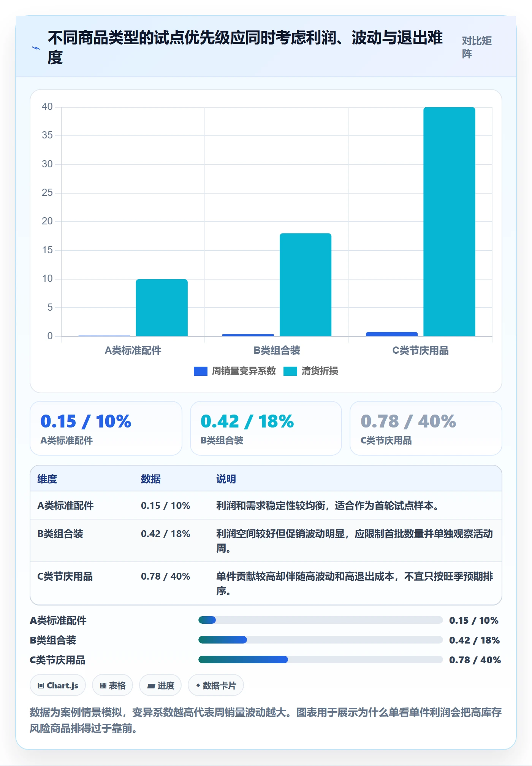Image resolution: width=532 pixels, height=766 pixels.
Task: Click the A类标准配件 cell in the table
Action: [65, 505]
